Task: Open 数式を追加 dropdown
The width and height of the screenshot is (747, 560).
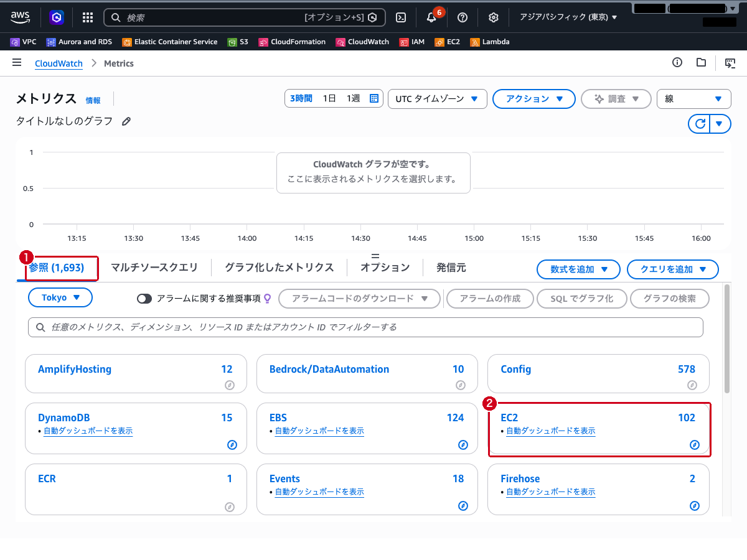Action: point(578,269)
